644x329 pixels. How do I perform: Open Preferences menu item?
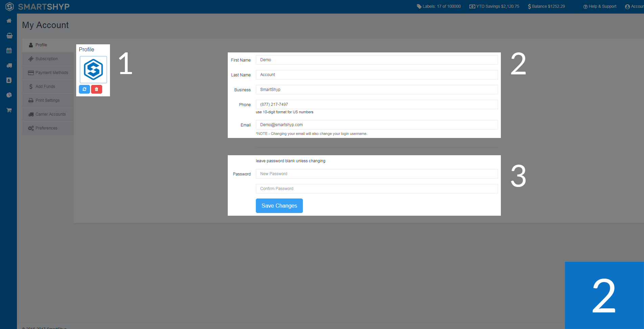[48, 128]
